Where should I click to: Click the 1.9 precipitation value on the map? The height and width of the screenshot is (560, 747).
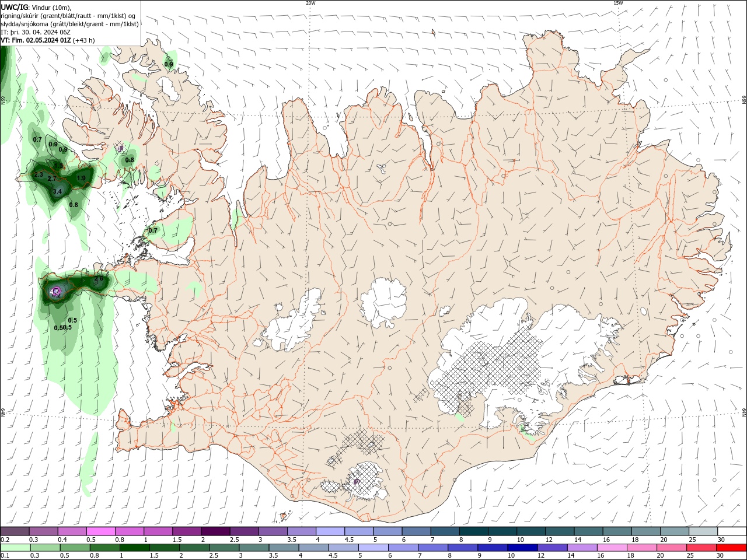[x=81, y=178]
